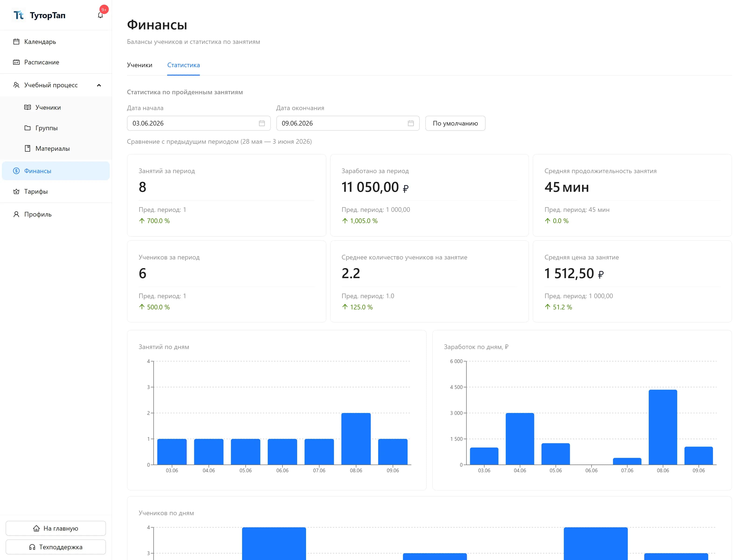Image resolution: width=747 pixels, height=560 pixels.
Task: Open Техподдержка support button
Action: 56,547
